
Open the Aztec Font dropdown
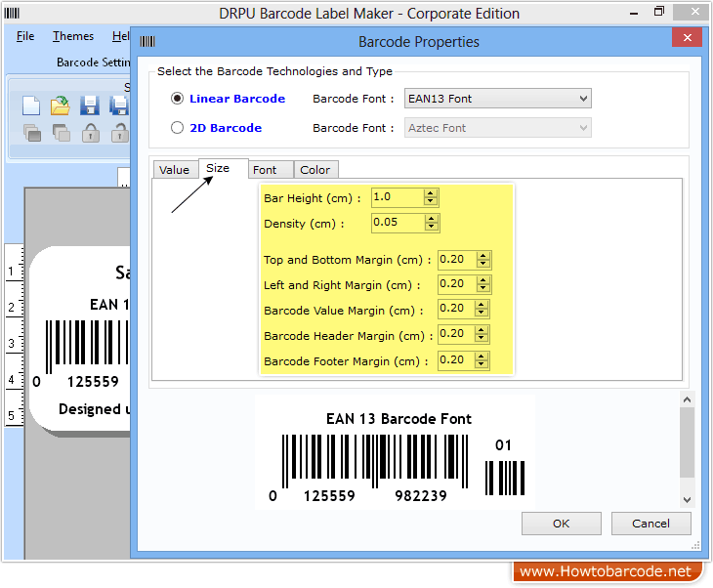click(x=497, y=128)
